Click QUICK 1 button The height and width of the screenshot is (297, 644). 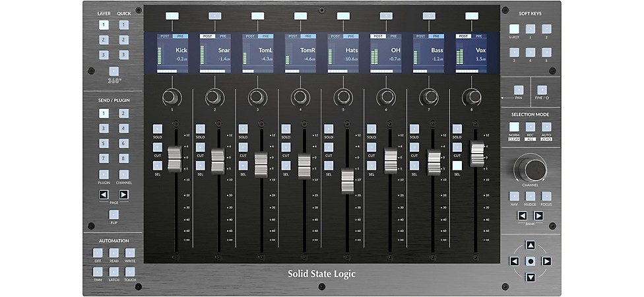click(124, 25)
